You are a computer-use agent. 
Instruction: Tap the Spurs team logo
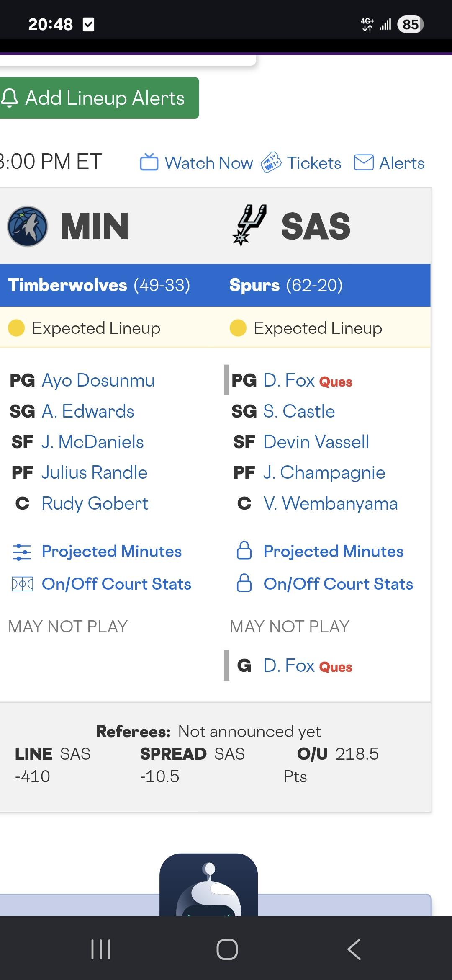tap(250, 225)
